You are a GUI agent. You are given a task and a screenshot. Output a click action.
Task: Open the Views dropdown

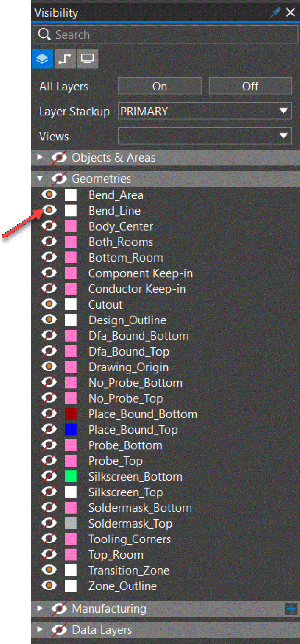click(205, 136)
